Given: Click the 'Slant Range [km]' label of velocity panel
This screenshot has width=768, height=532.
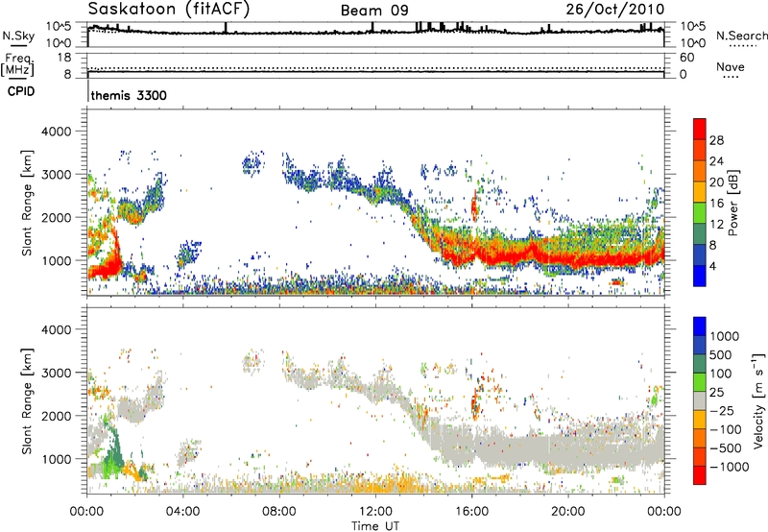Looking at the screenshot, I should [27, 400].
